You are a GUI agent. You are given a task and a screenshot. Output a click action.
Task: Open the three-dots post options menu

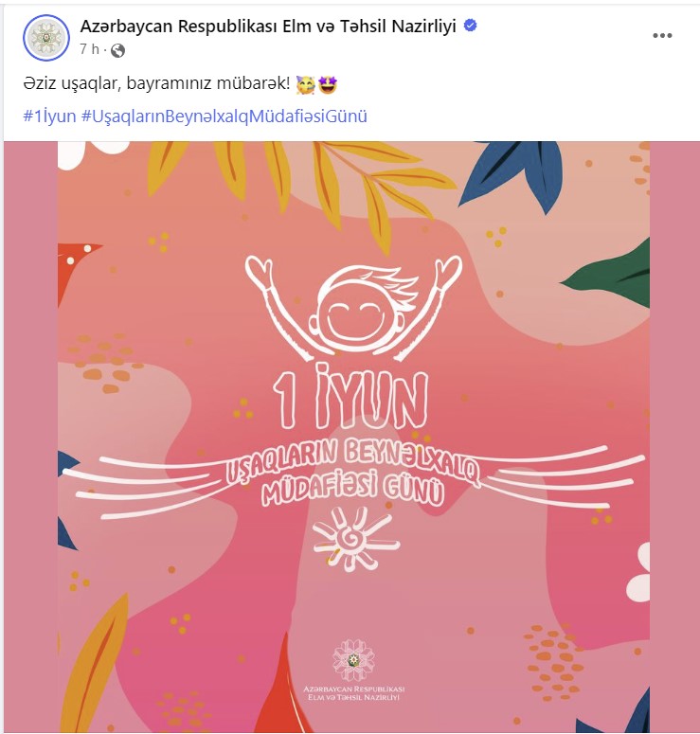[662, 36]
